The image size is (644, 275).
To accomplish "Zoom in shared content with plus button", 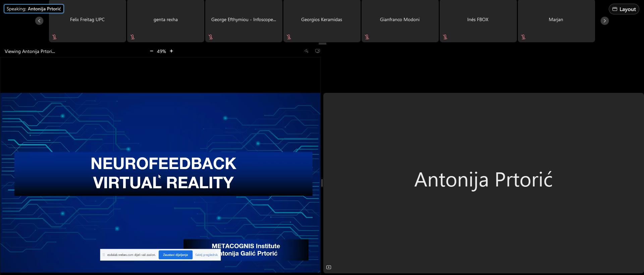I will coord(171,51).
